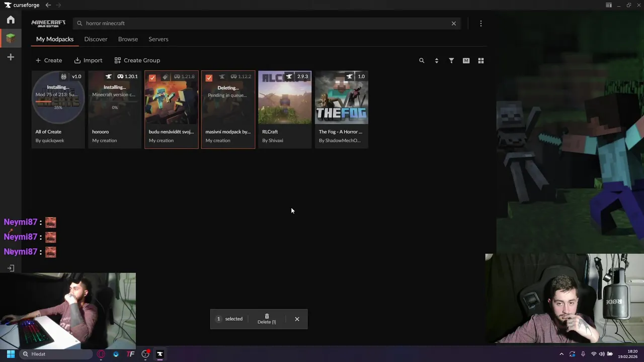Click the Hledat taskbar search box
The width and height of the screenshot is (644, 362).
[x=55, y=354]
